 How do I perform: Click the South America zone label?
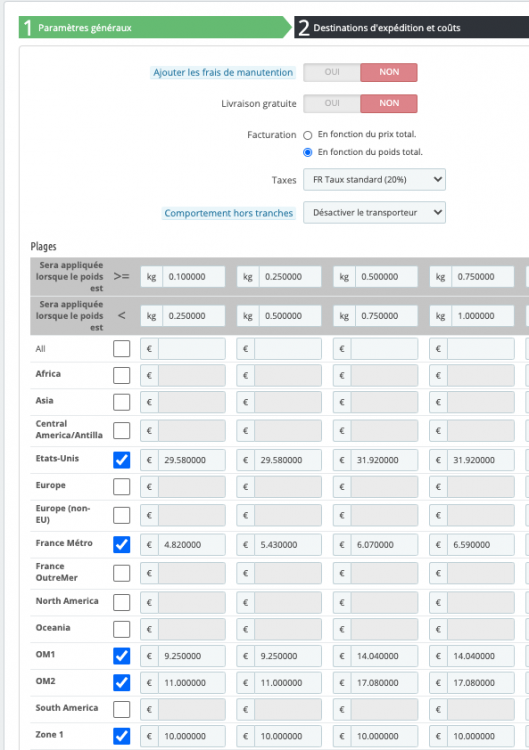[67, 707]
